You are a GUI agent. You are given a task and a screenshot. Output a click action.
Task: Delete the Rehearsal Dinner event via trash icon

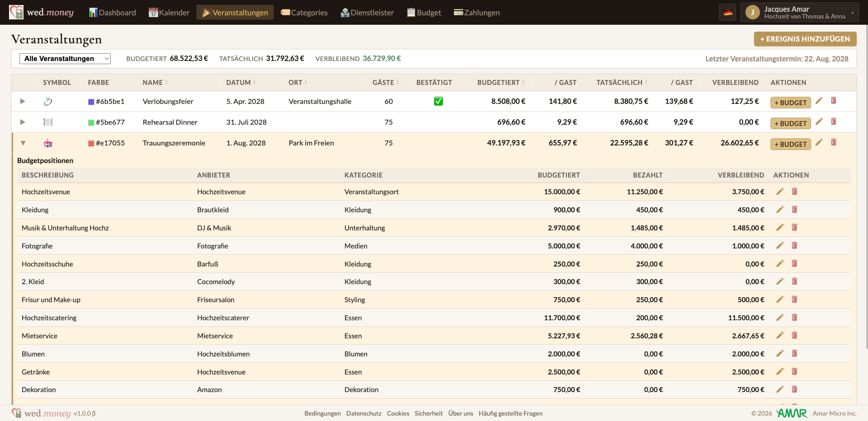834,121
